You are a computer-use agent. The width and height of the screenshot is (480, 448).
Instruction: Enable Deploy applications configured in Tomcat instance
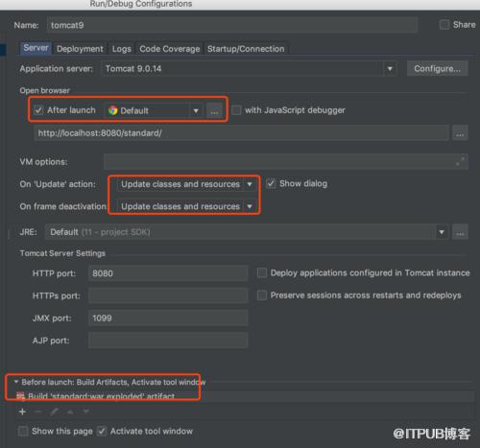click(262, 273)
